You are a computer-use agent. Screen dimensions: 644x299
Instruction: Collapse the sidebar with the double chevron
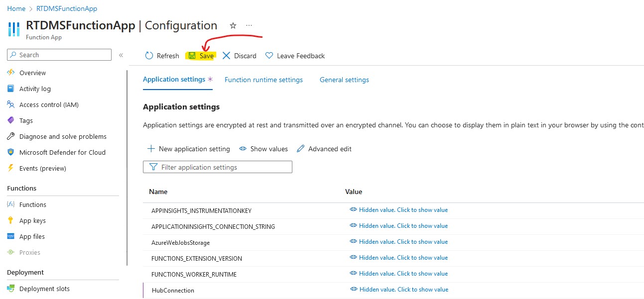tap(121, 55)
